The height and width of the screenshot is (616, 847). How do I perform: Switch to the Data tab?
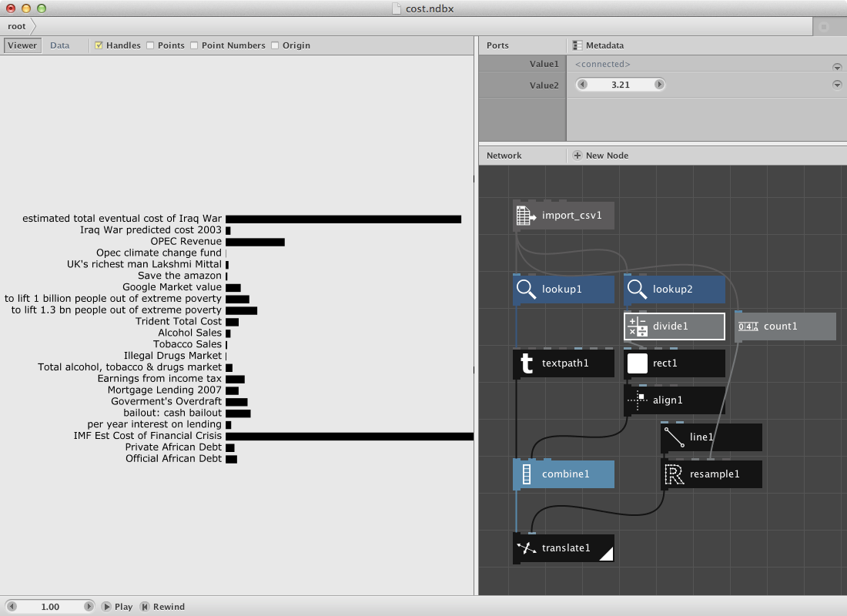(59, 45)
